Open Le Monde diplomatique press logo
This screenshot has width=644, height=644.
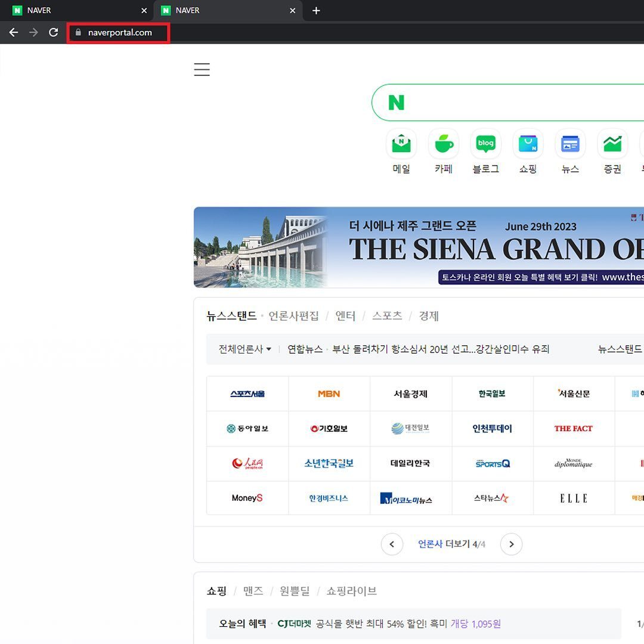point(574,463)
